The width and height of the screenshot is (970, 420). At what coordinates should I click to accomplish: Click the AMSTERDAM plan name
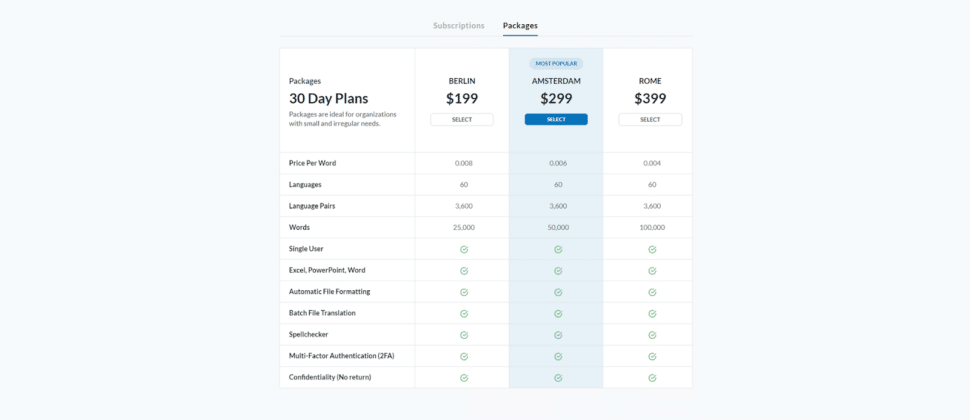[x=556, y=81]
